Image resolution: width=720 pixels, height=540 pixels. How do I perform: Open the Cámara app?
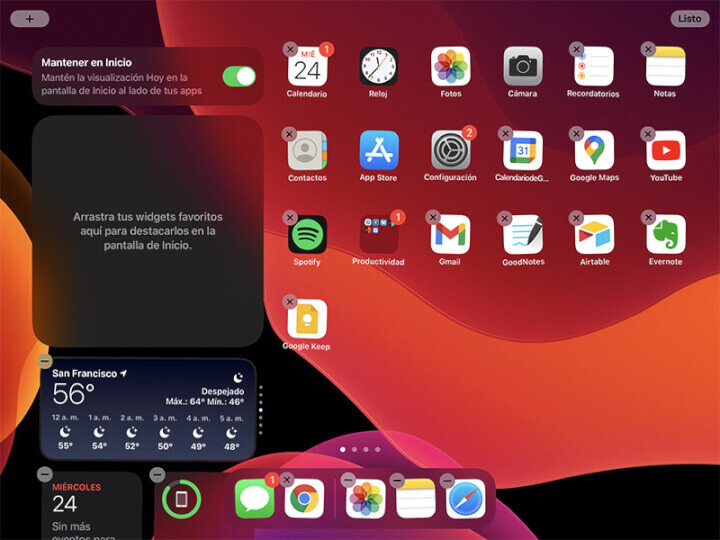click(523, 67)
